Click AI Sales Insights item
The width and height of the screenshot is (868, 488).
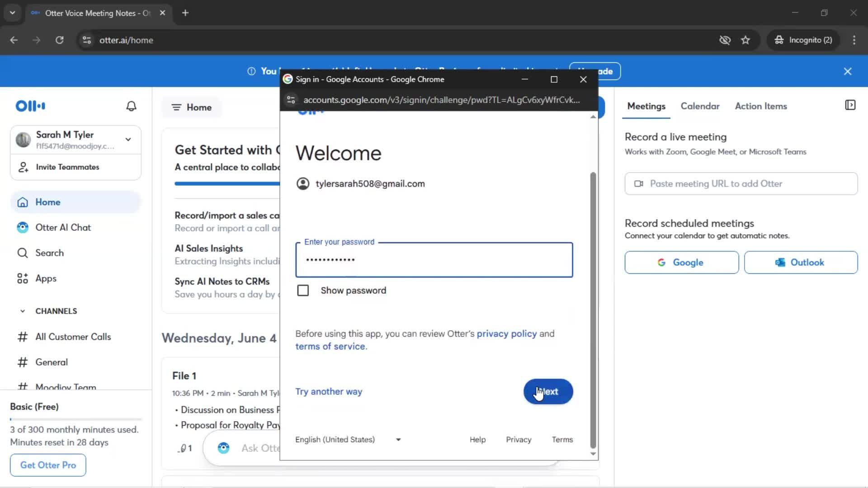click(x=227, y=255)
